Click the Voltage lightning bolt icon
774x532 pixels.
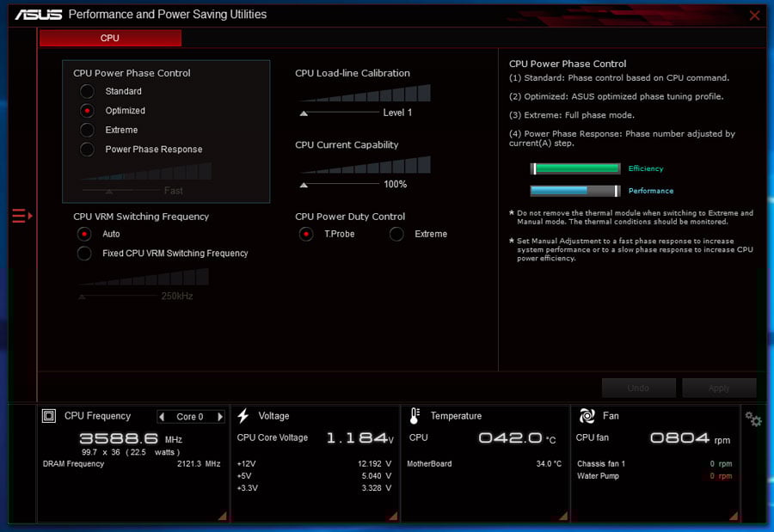pyautogui.click(x=243, y=416)
